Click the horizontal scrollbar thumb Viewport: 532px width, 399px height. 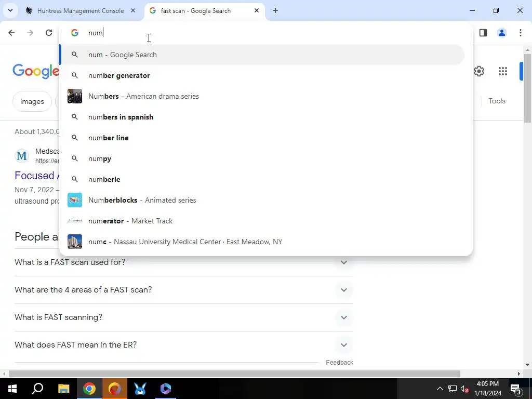pos(234,374)
